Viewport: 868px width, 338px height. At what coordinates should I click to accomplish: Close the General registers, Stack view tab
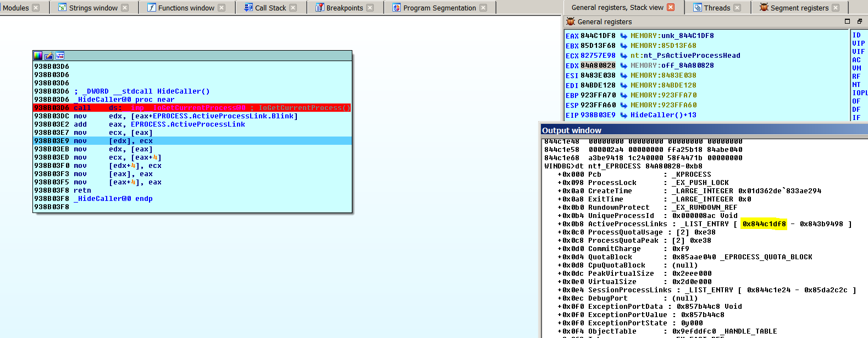point(671,7)
